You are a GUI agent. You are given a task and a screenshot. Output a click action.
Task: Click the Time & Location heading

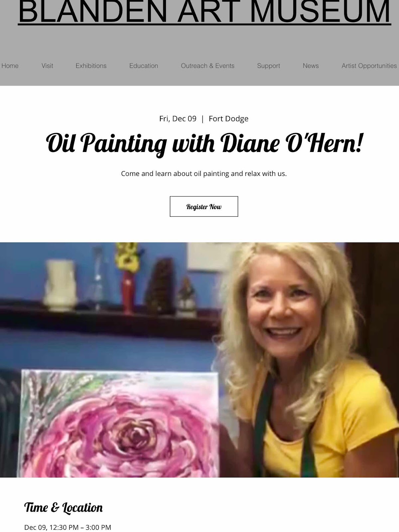pos(63,508)
